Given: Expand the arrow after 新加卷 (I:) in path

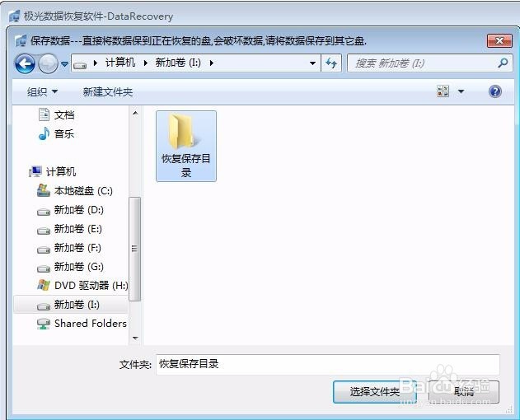Looking at the screenshot, I should click(212, 63).
